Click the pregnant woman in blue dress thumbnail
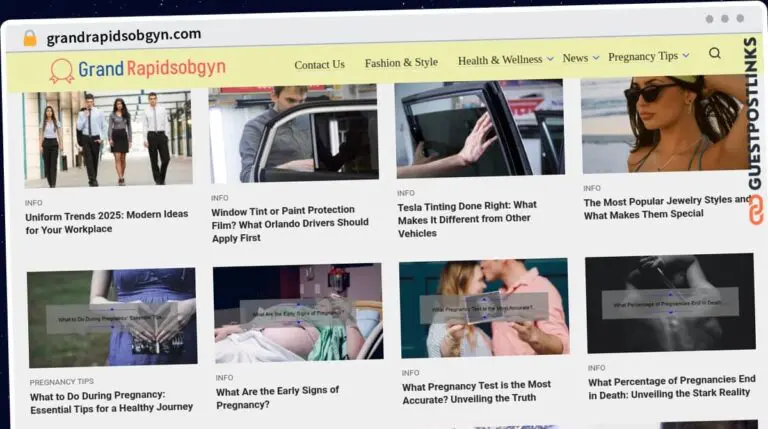768x429 pixels. click(x=112, y=317)
